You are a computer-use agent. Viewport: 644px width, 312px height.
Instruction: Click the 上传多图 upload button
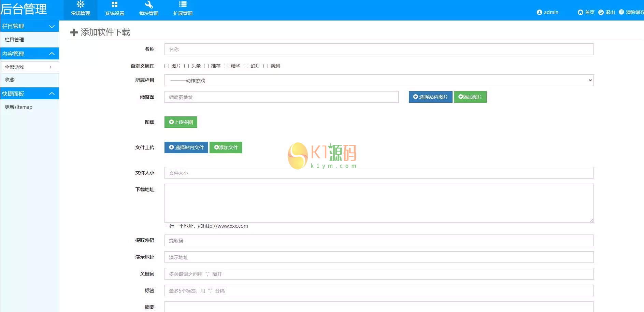(181, 122)
